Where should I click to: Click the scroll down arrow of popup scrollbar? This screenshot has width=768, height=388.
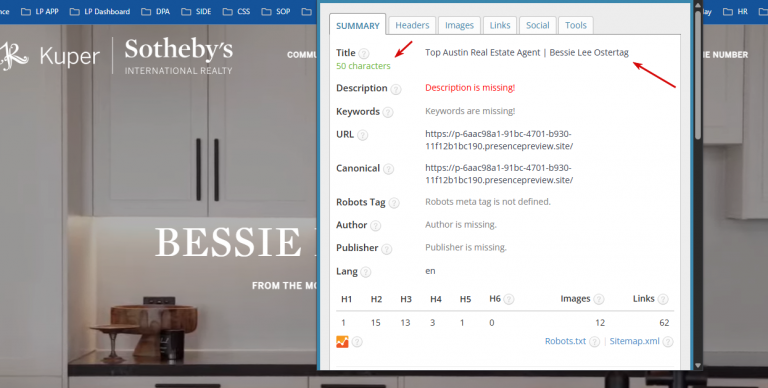pyautogui.click(x=698, y=365)
